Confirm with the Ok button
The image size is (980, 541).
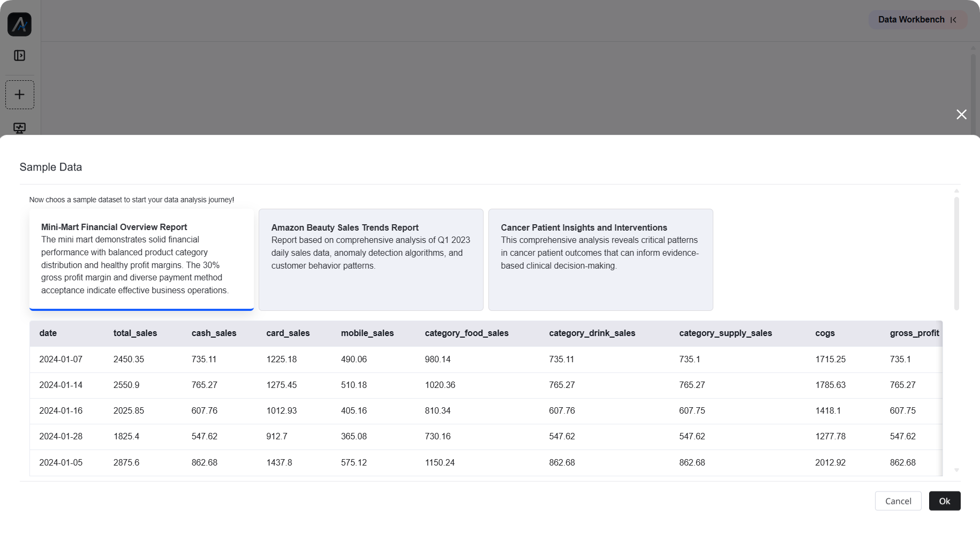pos(944,501)
